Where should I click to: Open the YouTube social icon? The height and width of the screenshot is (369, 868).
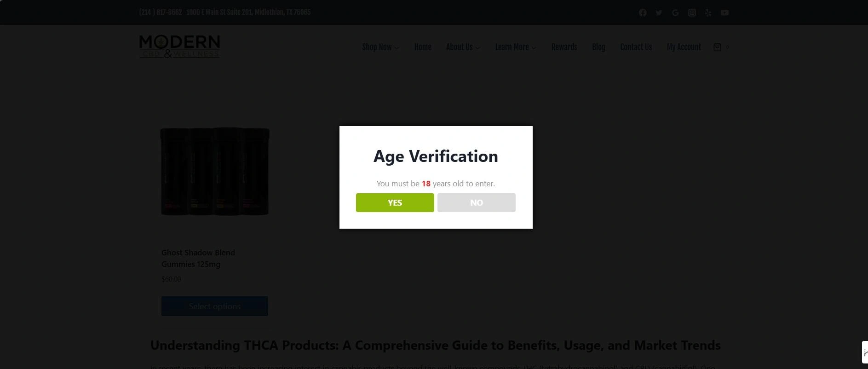tap(724, 13)
